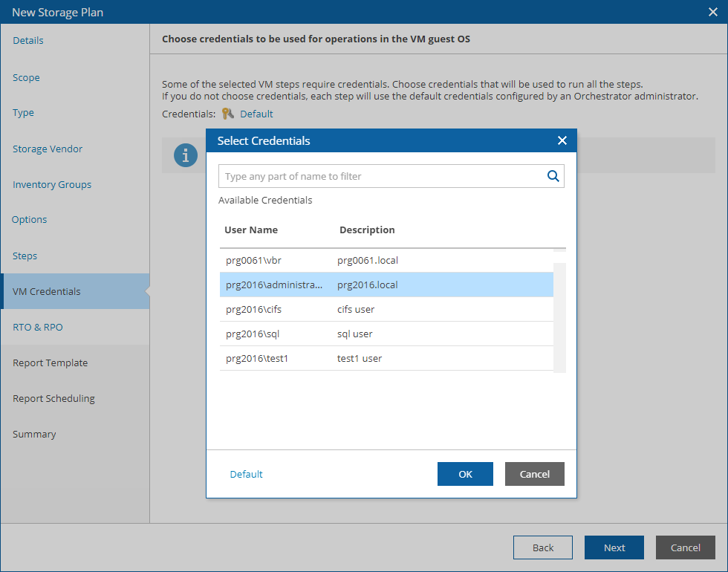Cancel the Select Credentials dialog

534,474
